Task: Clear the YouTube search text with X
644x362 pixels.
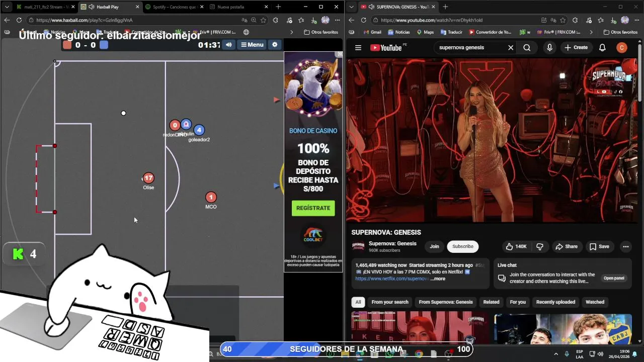Action: tap(511, 48)
